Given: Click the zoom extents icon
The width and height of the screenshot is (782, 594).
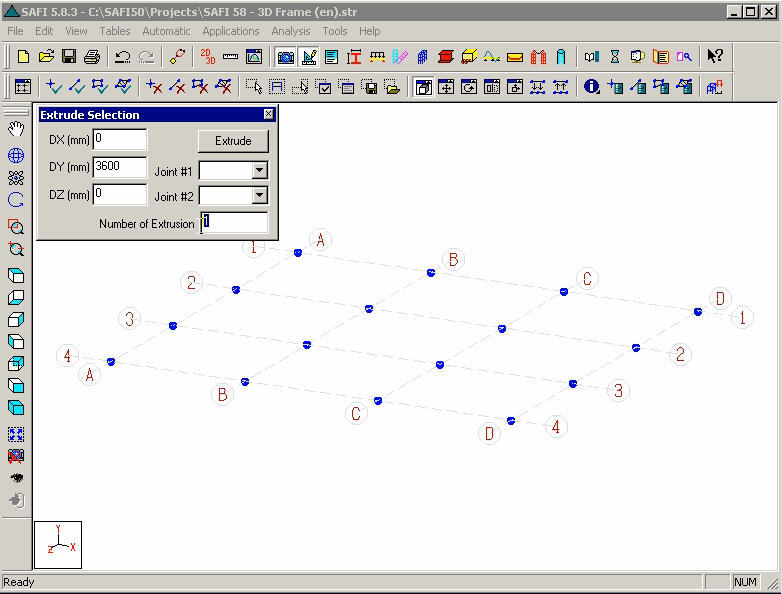Looking at the screenshot, I should (16, 434).
